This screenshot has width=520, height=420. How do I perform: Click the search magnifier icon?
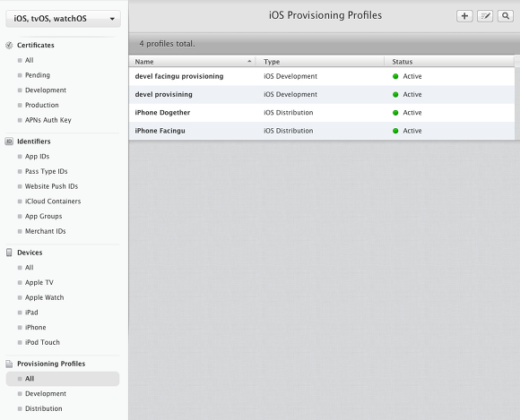506,16
